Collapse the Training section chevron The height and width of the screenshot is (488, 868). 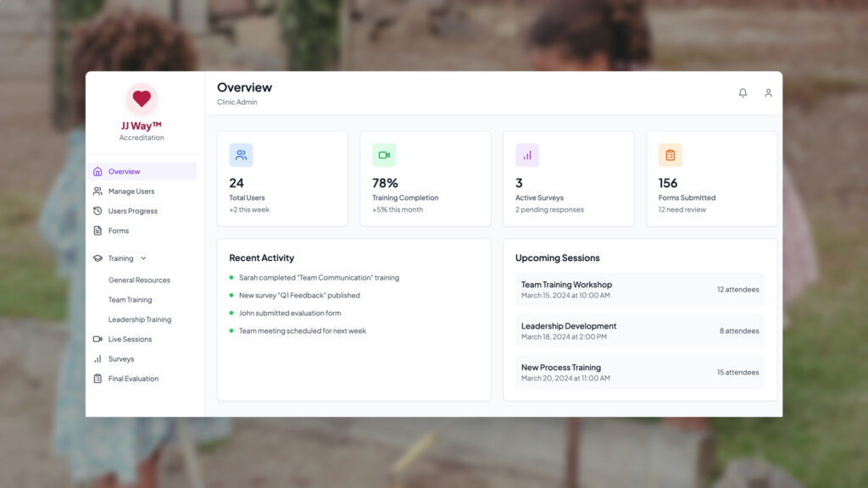pos(143,258)
